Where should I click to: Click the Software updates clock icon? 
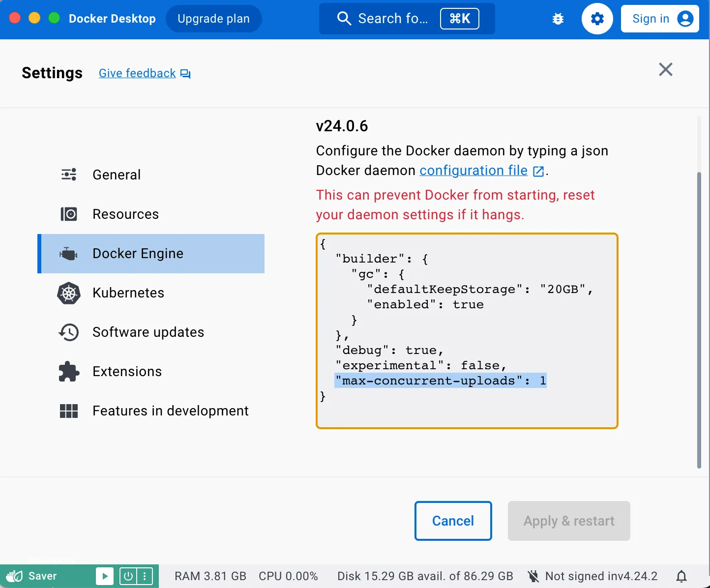point(69,332)
